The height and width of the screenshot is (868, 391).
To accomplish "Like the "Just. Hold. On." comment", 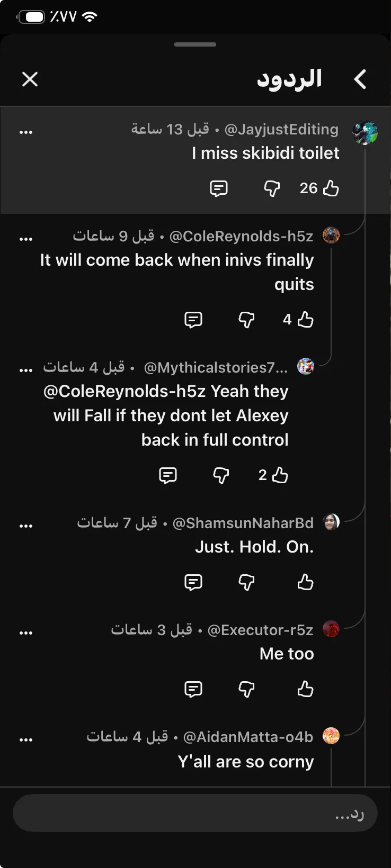I will click(x=305, y=582).
